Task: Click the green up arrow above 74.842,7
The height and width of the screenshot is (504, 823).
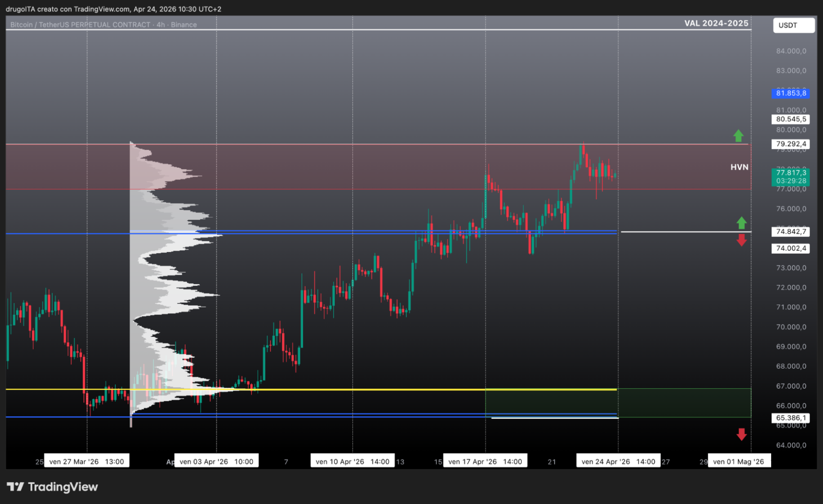Action: click(742, 223)
